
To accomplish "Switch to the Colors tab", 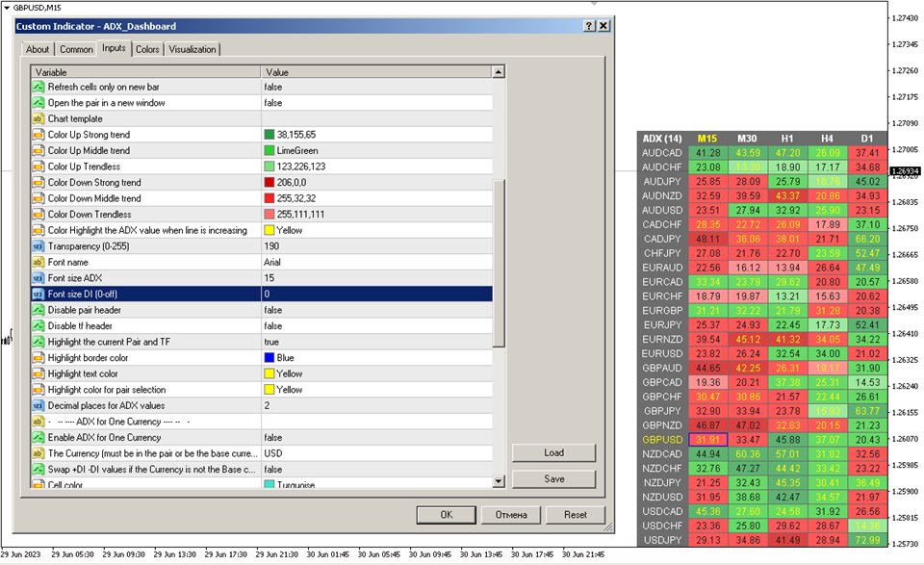I will coord(146,49).
